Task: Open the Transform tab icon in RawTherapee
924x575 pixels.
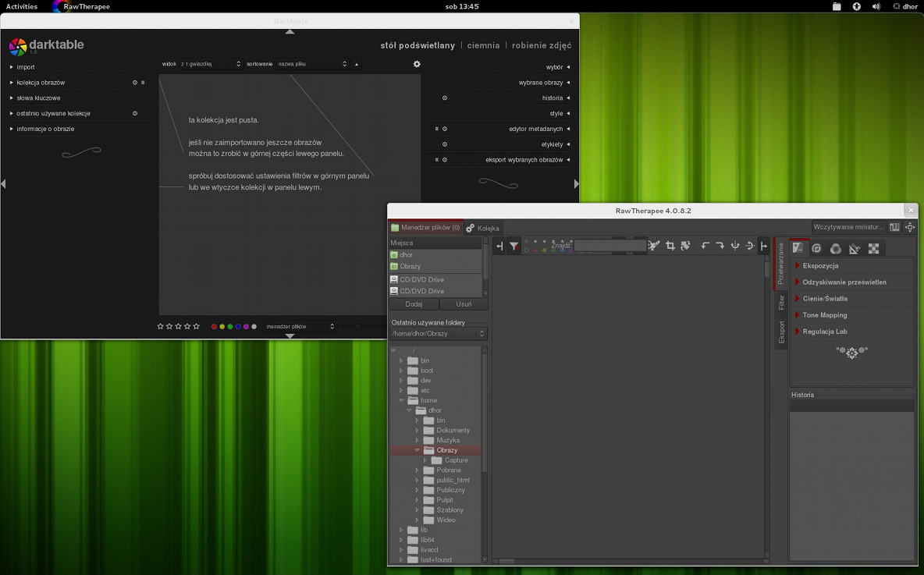Action: (x=855, y=248)
